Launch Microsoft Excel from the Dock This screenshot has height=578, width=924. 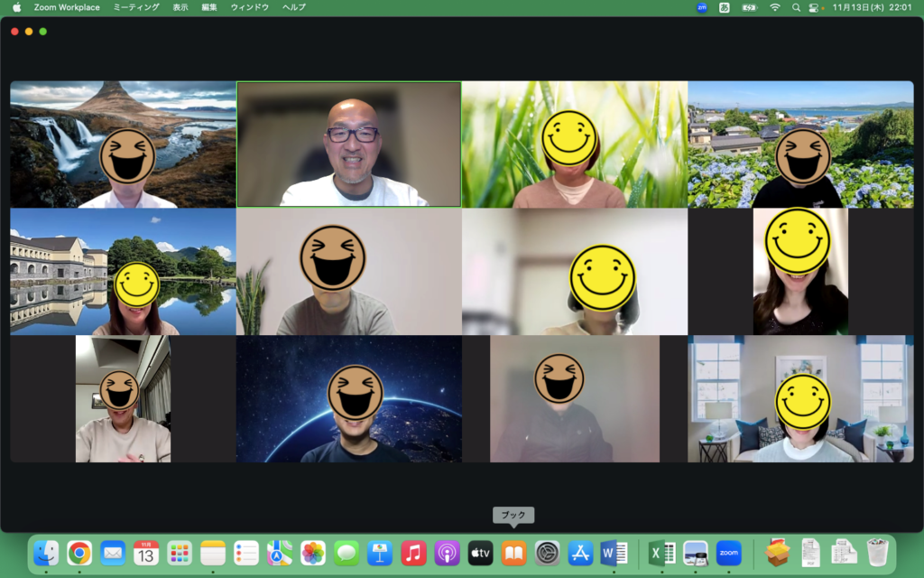[x=661, y=553]
